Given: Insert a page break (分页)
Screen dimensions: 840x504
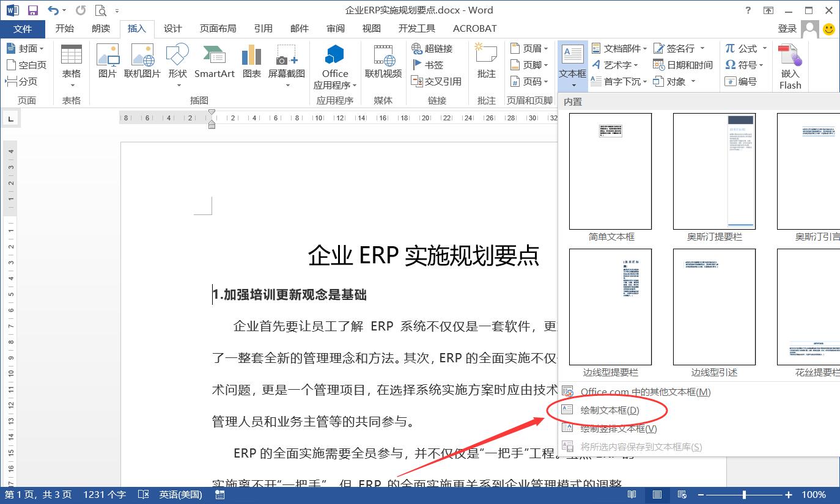Looking at the screenshot, I should 21,81.
